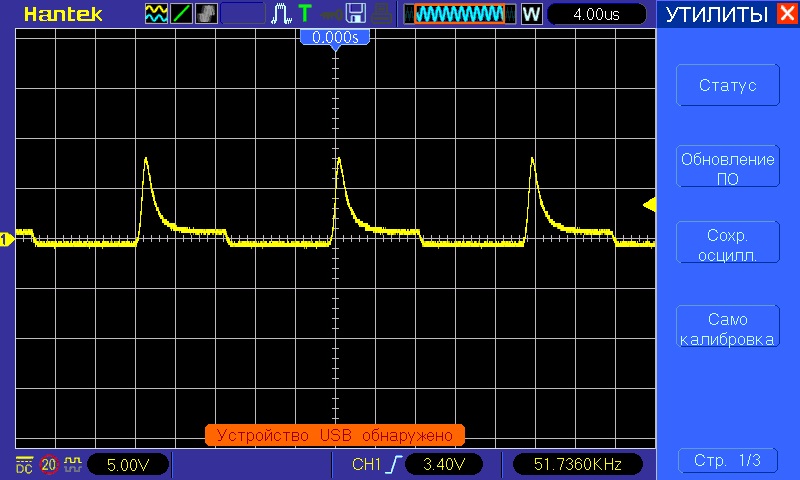Click the waveform display mode icon
This screenshot has height=480, width=800.
tap(157, 14)
